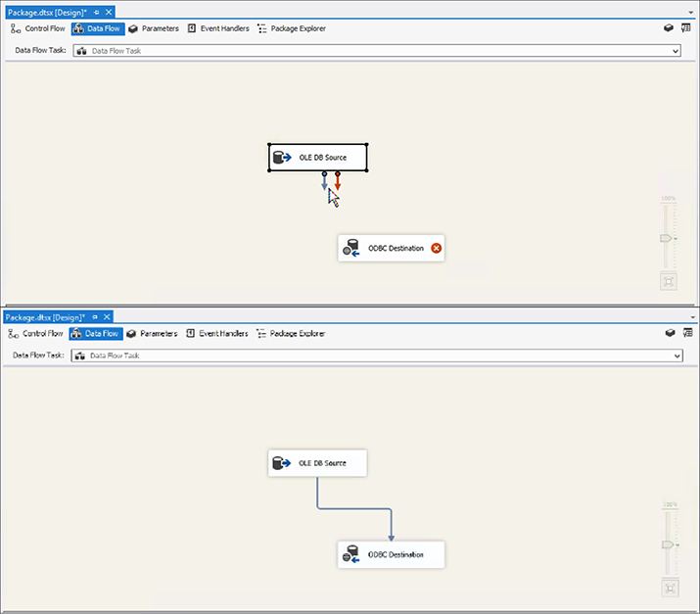Select the OLE DB Source component in upper canvas

pos(318,158)
